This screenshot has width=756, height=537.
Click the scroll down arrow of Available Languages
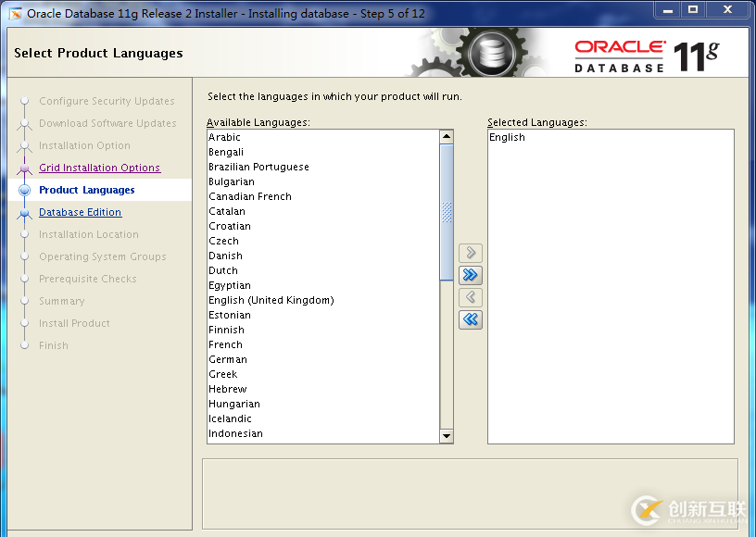pyautogui.click(x=447, y=436)
